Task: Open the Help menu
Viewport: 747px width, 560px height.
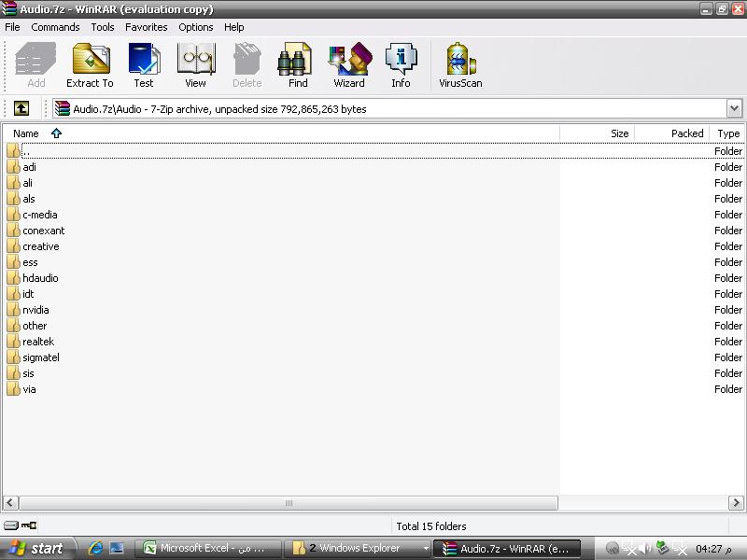Action: pos(234,27)
